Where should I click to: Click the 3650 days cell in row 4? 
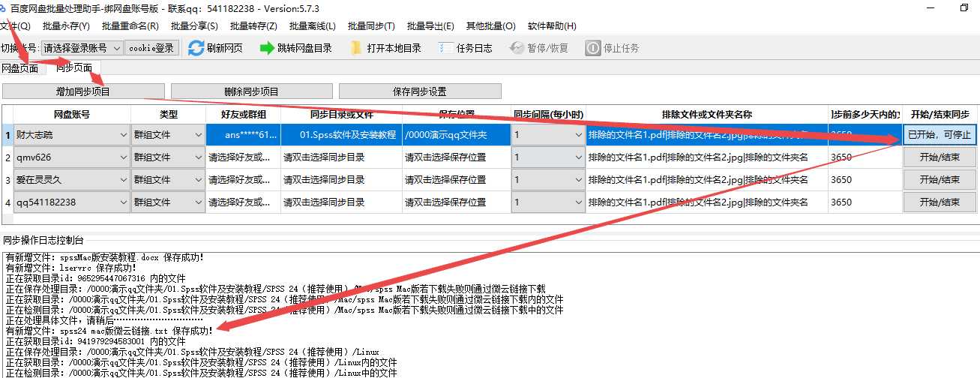[865, 202]
